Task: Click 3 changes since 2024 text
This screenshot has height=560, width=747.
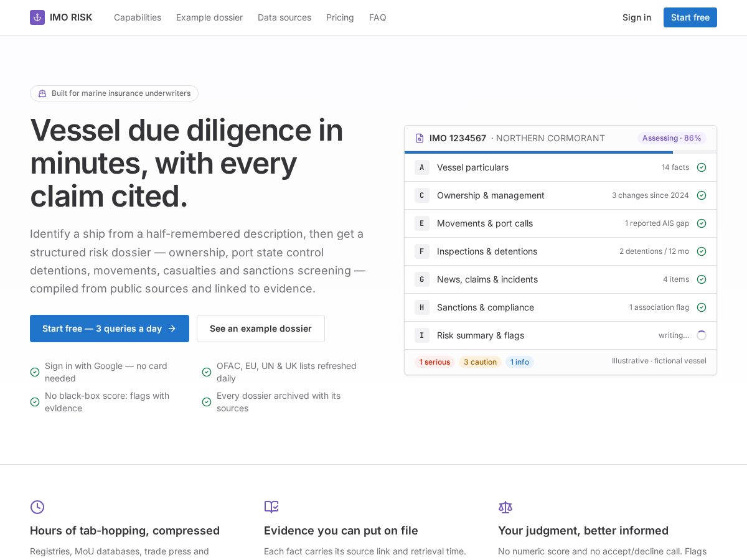Action: pos(651,195)
